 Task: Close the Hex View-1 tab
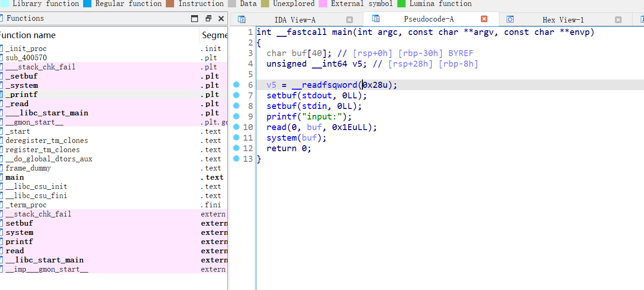click(x=618, y=20)
